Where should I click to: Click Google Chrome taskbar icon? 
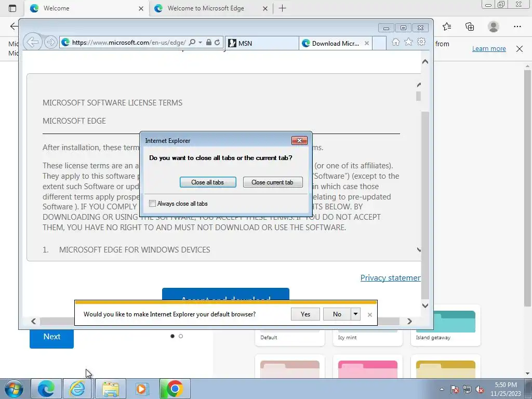pos(175,389)
